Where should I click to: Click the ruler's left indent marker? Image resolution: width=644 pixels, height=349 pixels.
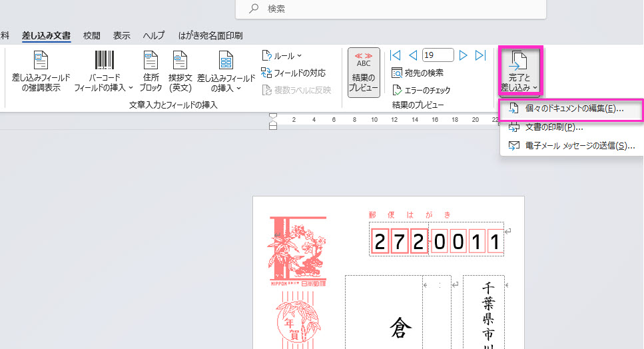click(272, 126)
